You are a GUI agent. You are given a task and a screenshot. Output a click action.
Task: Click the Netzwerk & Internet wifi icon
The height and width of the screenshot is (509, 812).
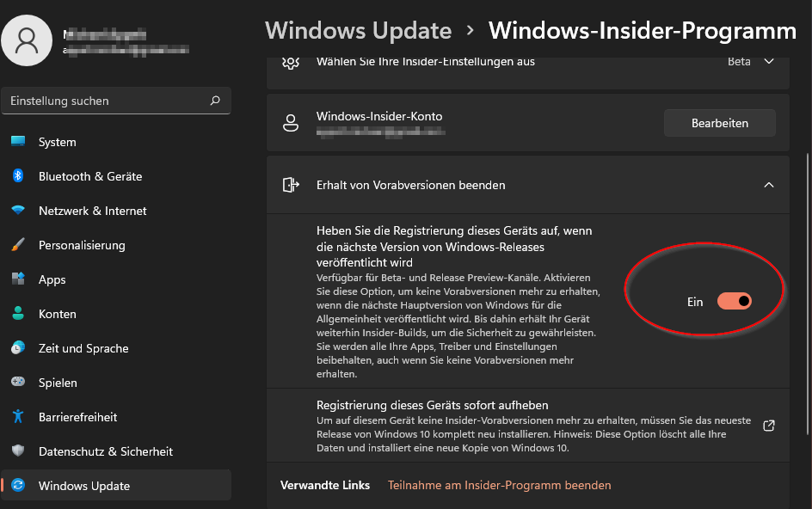pyautogui.click(x=18, y=211)
